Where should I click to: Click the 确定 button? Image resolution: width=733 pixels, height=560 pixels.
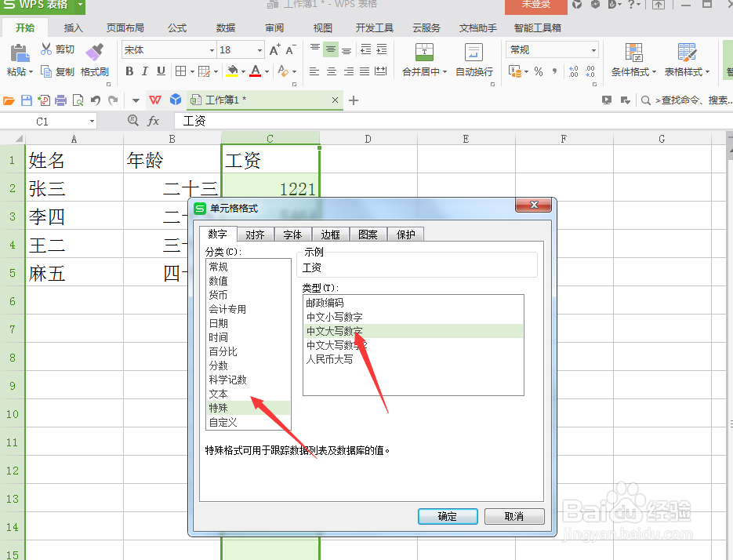click(x=447, y=516)
